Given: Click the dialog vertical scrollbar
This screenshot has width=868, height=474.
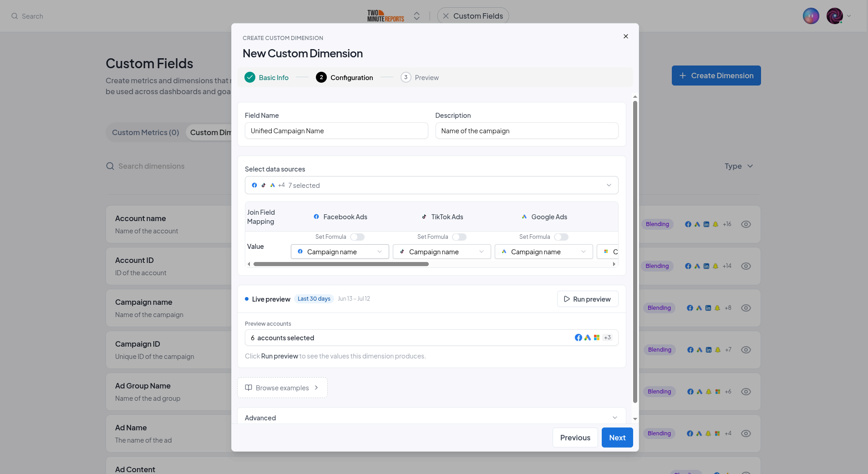Looking at the screenshot, I should click(635, 252).
